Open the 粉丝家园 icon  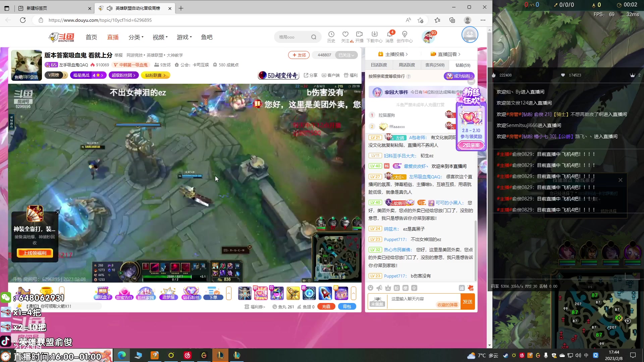tap(146, 293)
